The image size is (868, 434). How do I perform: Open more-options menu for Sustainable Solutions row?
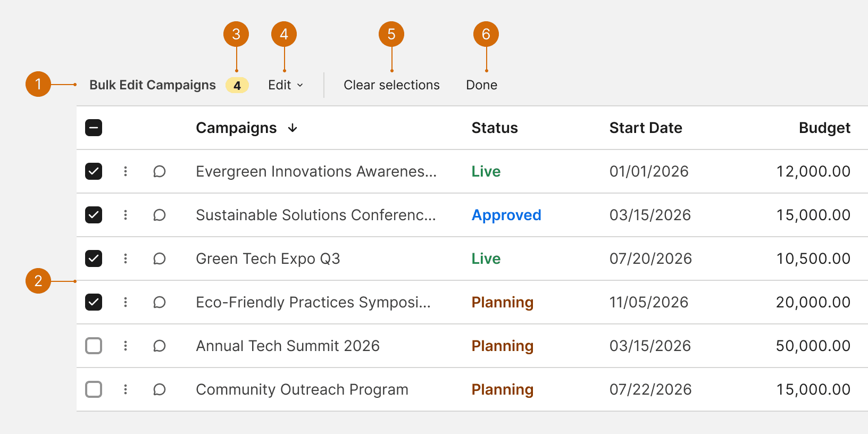click(126, 215)
